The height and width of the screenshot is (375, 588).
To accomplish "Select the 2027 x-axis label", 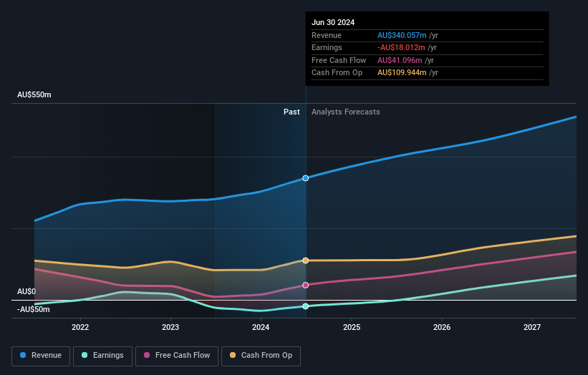I will click(532, 327).
